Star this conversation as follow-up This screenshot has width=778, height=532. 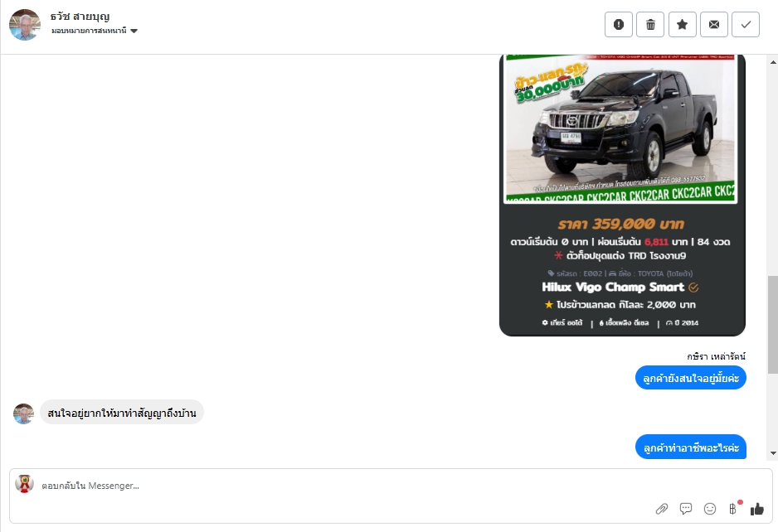pyautogui.click(x=683, y=24)
